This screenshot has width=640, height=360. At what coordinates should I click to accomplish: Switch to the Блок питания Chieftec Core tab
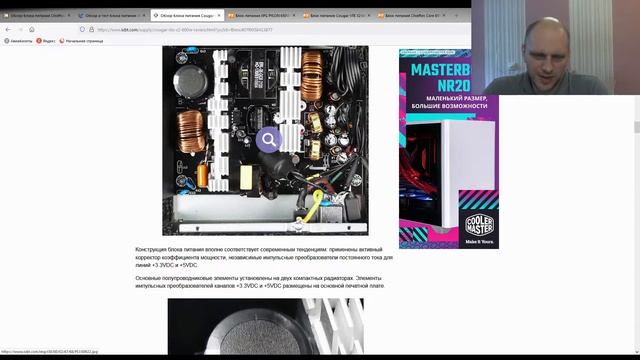click(x=412, y=16)
